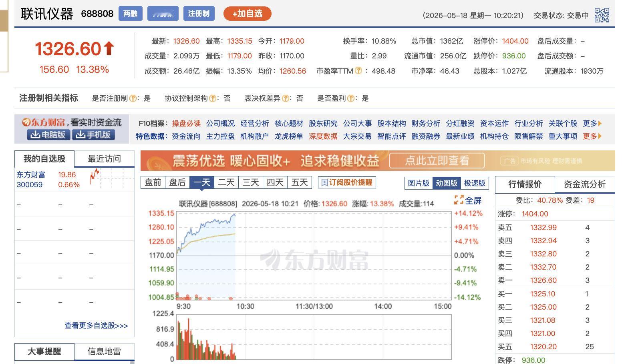The height and width of the screenshot is (364, 636).
Task: Open 龙虎榜单 link
Action: [x=289, y=136]
